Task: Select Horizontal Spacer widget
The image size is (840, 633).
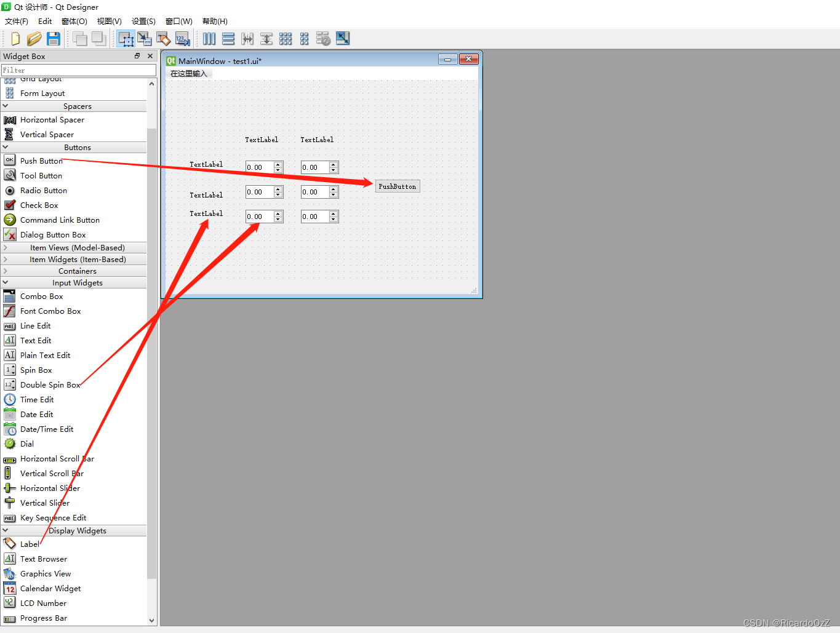Action: [52, 120]
